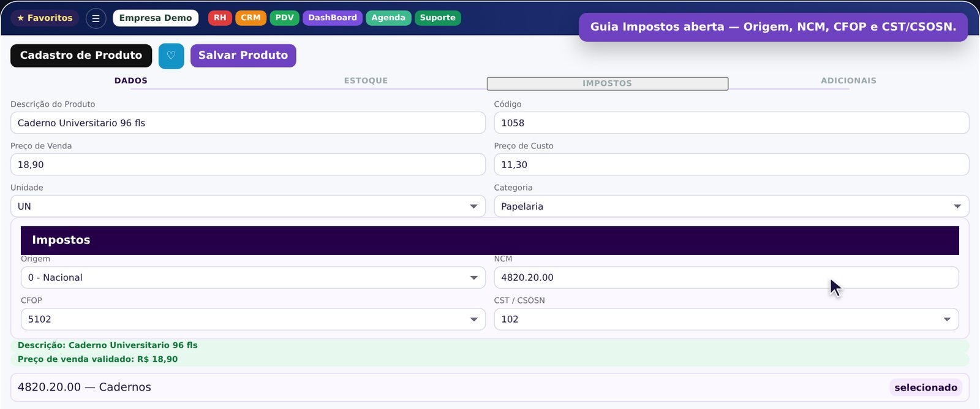The image size is (980, 409).
Task: Open the PDV module
Action: tap(284, 18)
